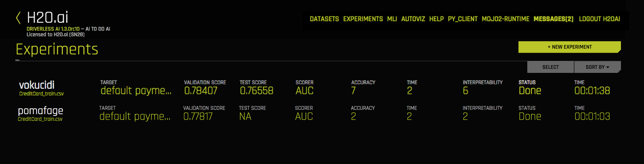Click CreditCard_train.csv under vokucidi
The height and width of the screenshot is (164, 644).
42,94
